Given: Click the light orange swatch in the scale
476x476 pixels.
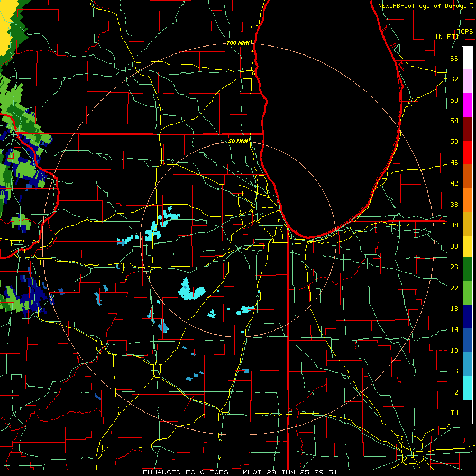Looking at the screenshot, I should (467, 200).
